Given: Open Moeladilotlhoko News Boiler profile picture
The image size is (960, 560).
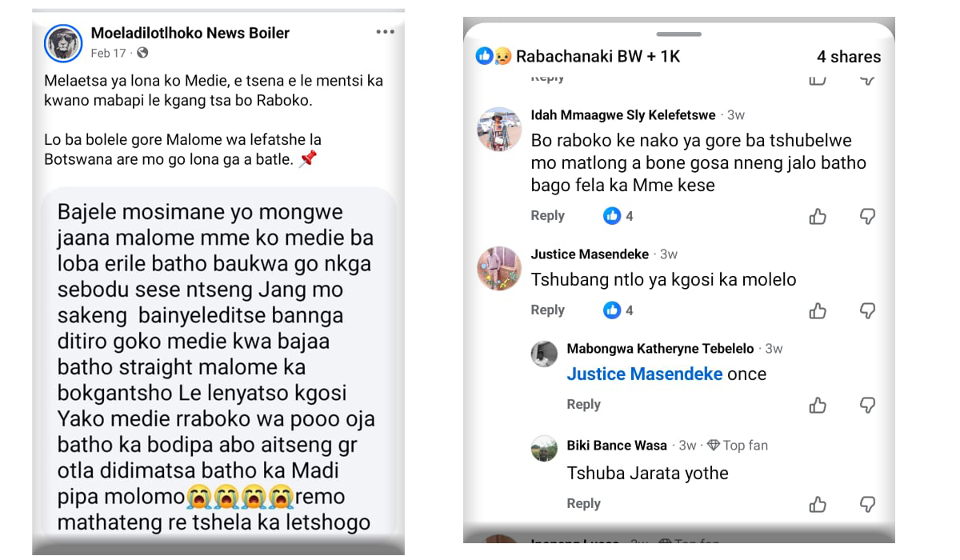Looking at the screenshot, I should 62,43.
